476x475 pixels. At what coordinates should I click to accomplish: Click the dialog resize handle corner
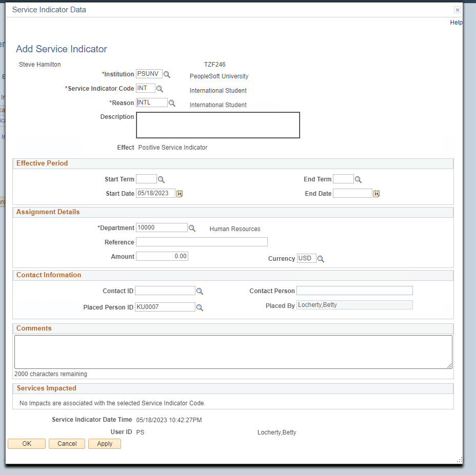tap(460, 460)
